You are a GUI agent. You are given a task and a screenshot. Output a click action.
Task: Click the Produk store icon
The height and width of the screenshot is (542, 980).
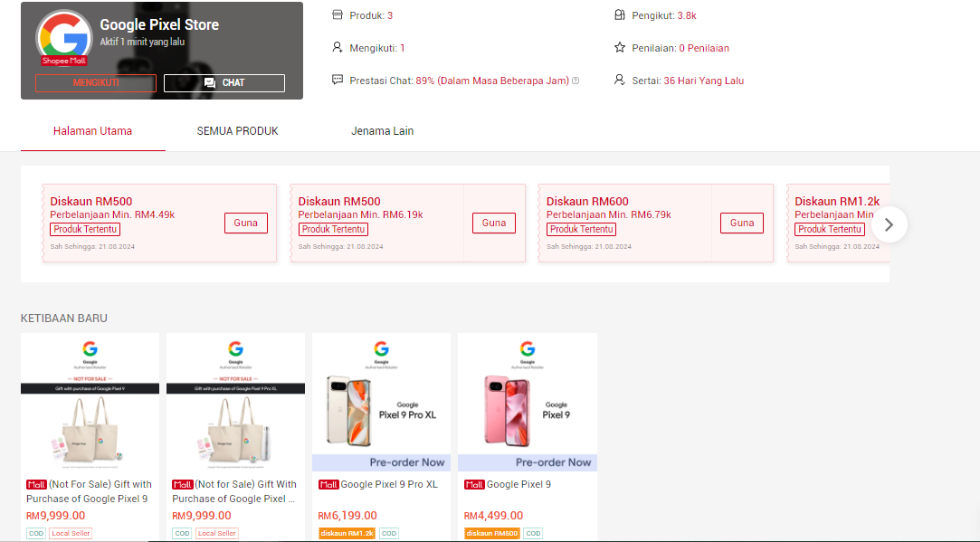338,15
